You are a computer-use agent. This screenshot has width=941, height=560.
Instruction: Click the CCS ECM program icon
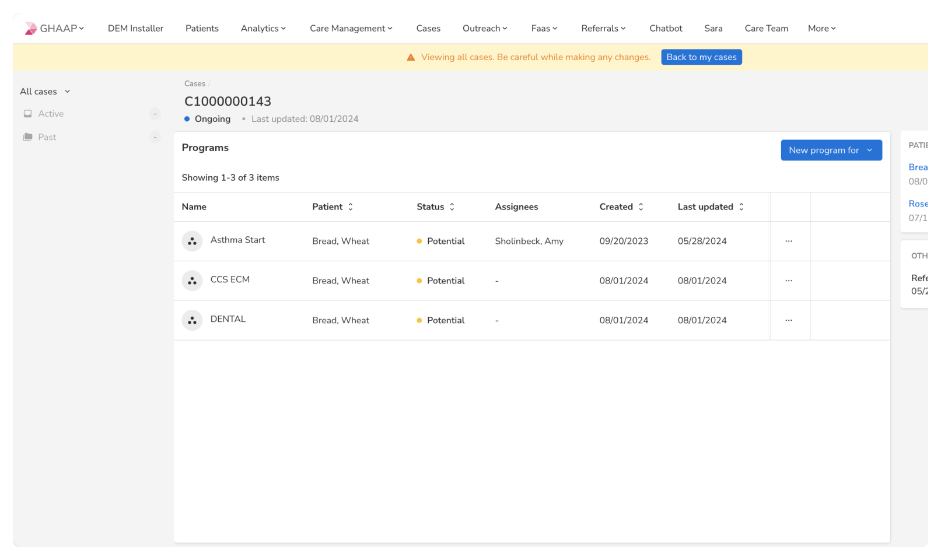click(x=192, y=281)
